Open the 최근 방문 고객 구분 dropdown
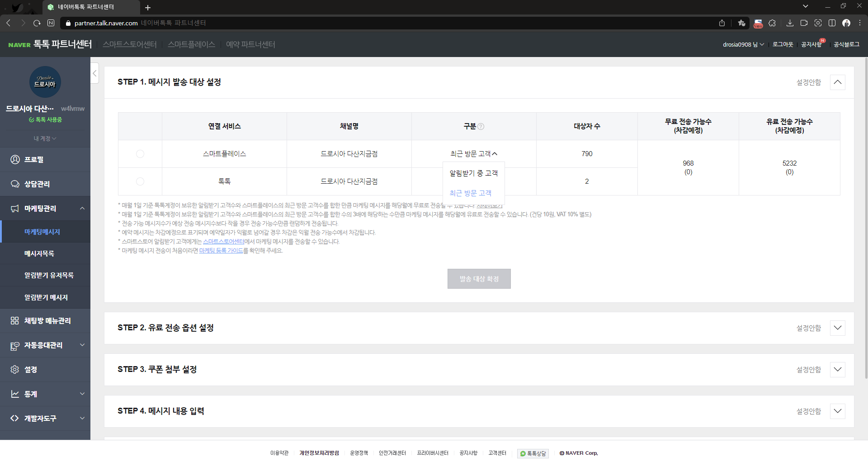Viewport: 868px width, 467px height. pyautogui.click(x=474, y=154)
